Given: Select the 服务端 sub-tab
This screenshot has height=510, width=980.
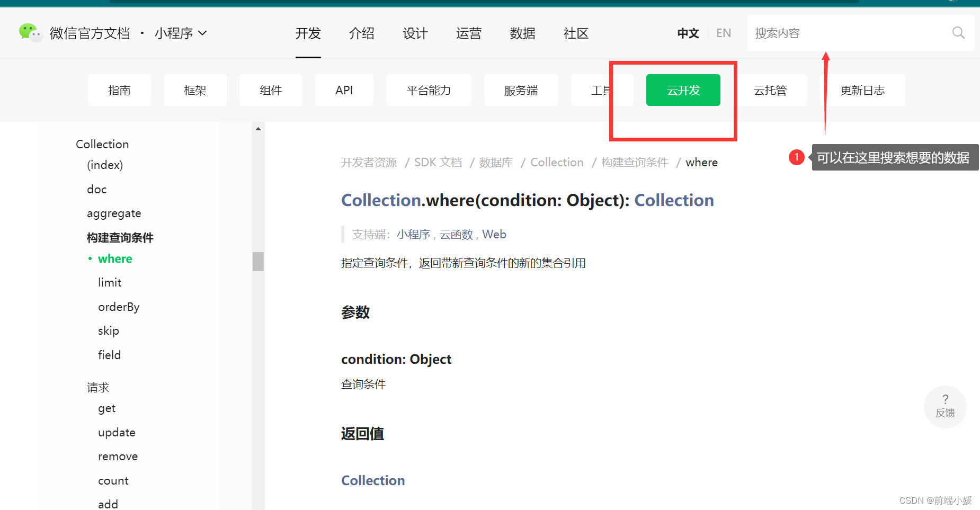Looking at the screenshot, I should (521, 90).
